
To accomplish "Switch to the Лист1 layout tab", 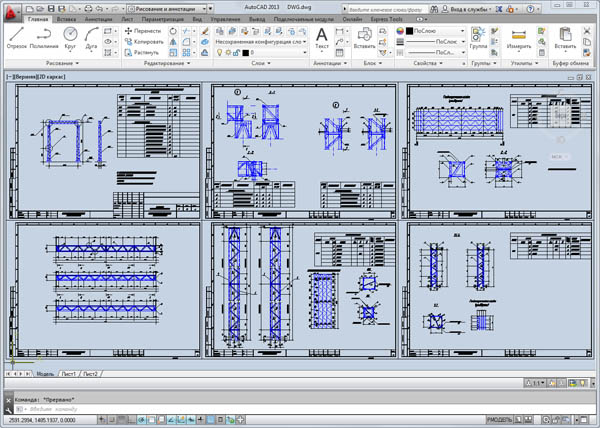I will (69, 374).
